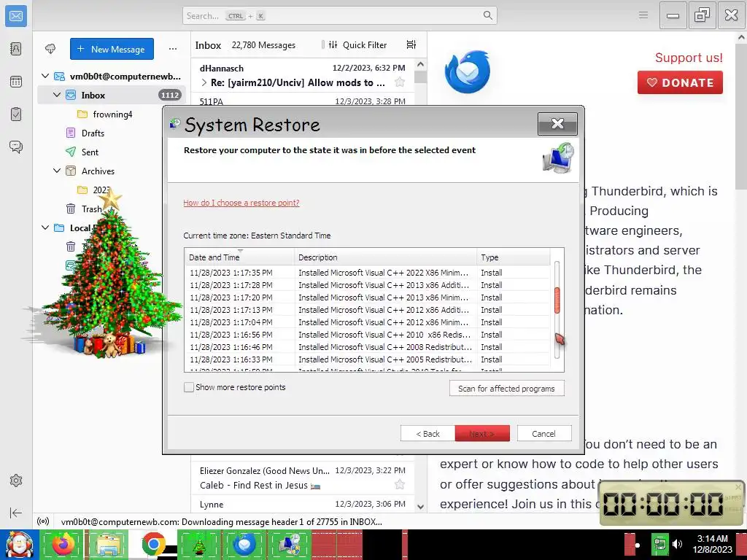
Task: Click Scan for affected programs
Action: pos(506,388)
